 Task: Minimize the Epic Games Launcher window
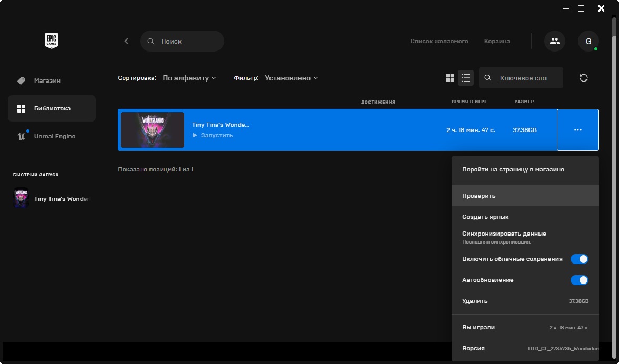click(x=566, y=8)
